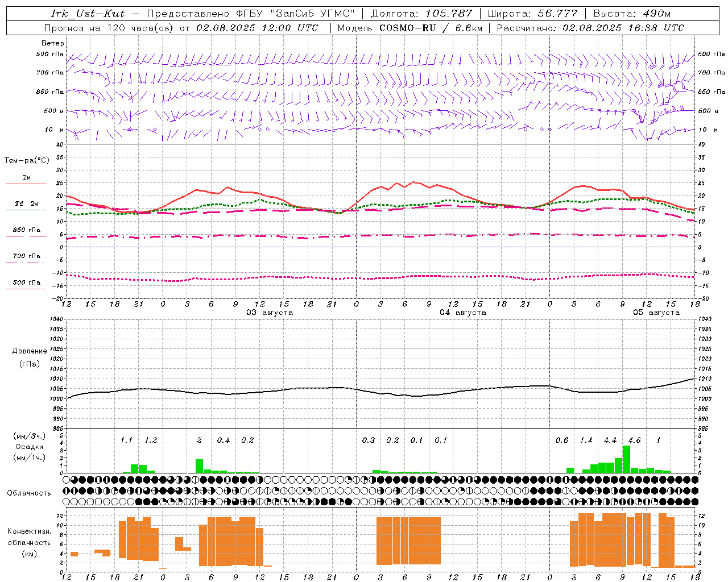The width and height of the screenshot is (728, 582).
Task: Click the black pressure curve line
Action: (x=380, y=392)
